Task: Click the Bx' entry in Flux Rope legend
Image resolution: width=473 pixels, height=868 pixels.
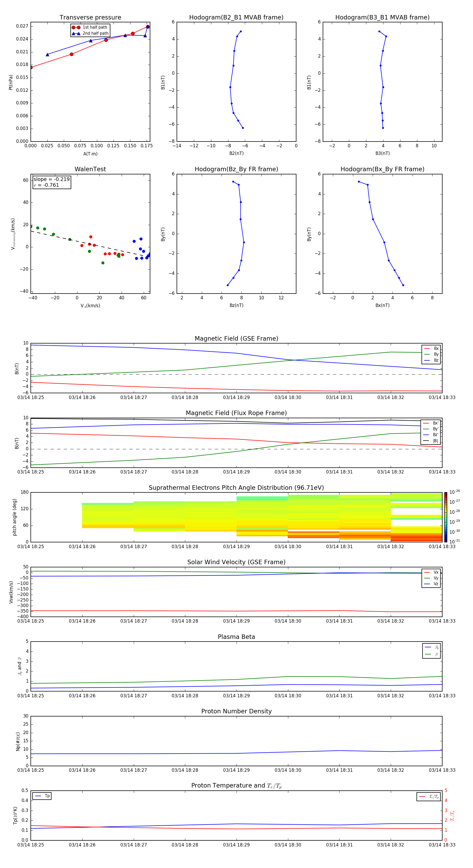Action: (431, 423)
